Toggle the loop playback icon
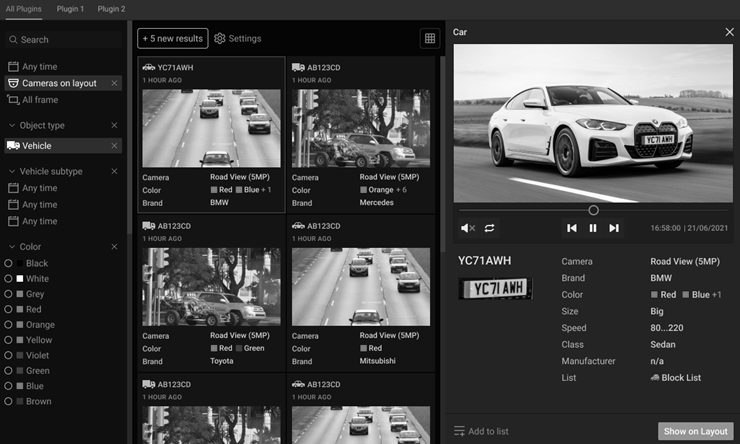This screenshot has width=740, height=444. click(490, 228)
